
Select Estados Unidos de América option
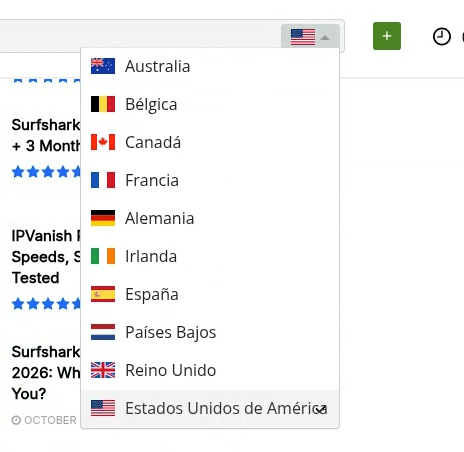pos(210,408)
